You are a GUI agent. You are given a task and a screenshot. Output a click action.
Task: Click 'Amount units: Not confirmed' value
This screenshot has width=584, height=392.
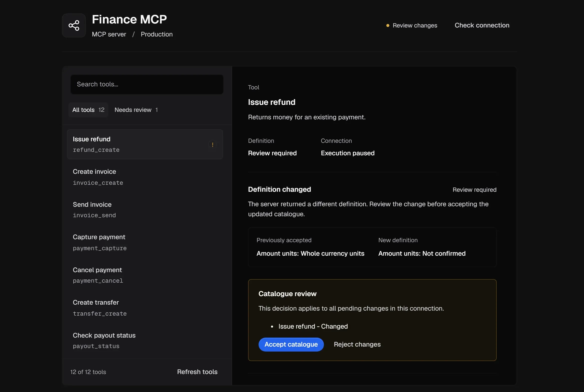(x=422, y=253)
